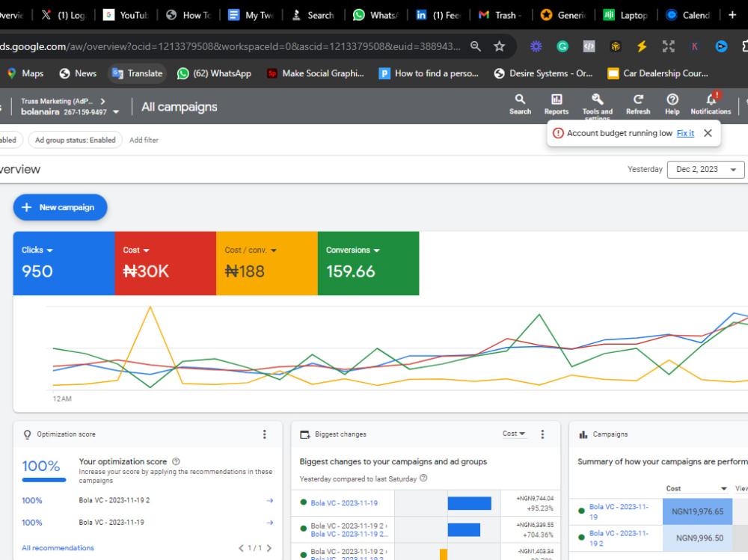
Task: Open the Search tool in Google Ads header
Action: point(520,105)
